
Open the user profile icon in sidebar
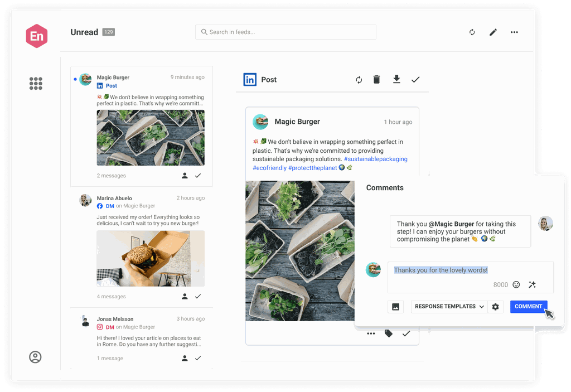[x=35, y=357]
